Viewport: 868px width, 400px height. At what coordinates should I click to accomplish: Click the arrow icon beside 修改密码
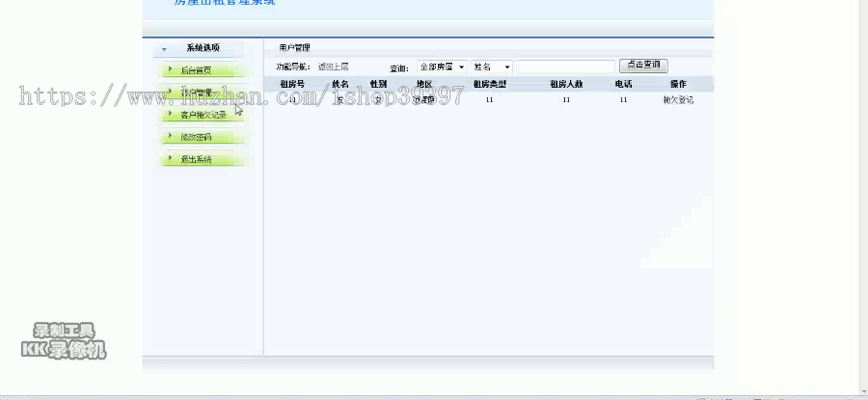171,136
